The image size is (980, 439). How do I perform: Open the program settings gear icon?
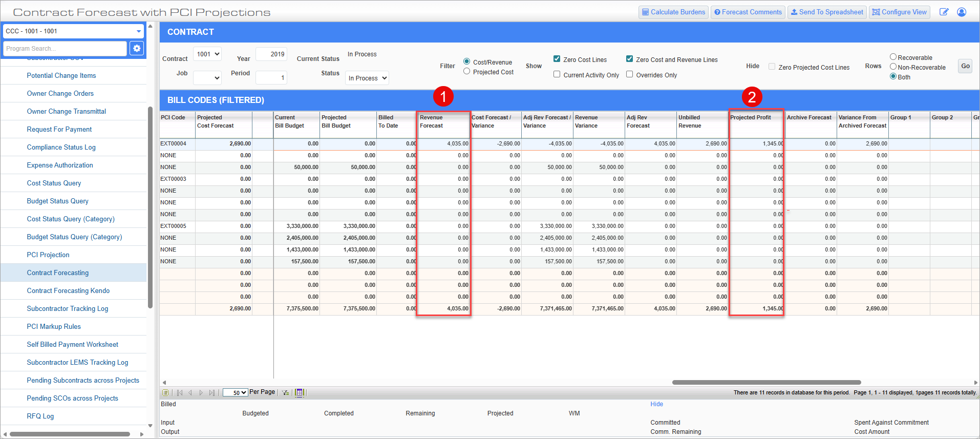pos(137,48)
